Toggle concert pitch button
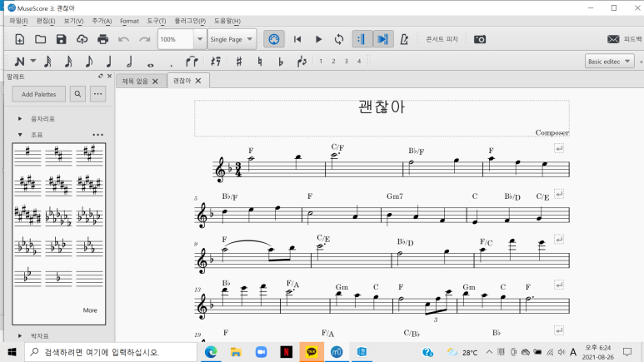Viewport: 644px width, 362px height. (442, 39)
